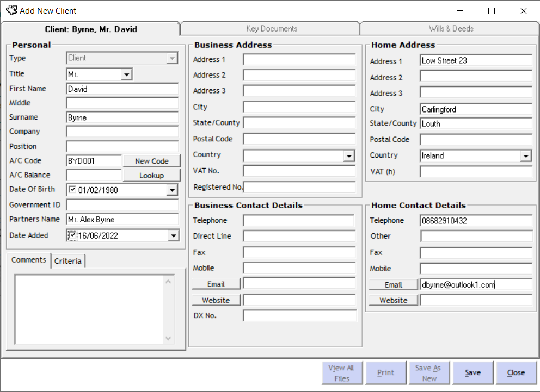
Task: Click the Surname field
Action: pyautogui.click(x=122, y=117)
